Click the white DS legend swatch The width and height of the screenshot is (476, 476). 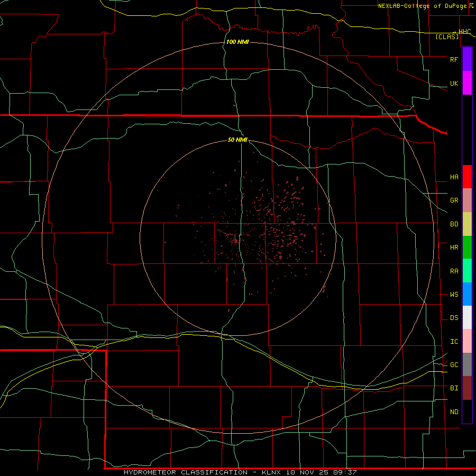(467, 317)
